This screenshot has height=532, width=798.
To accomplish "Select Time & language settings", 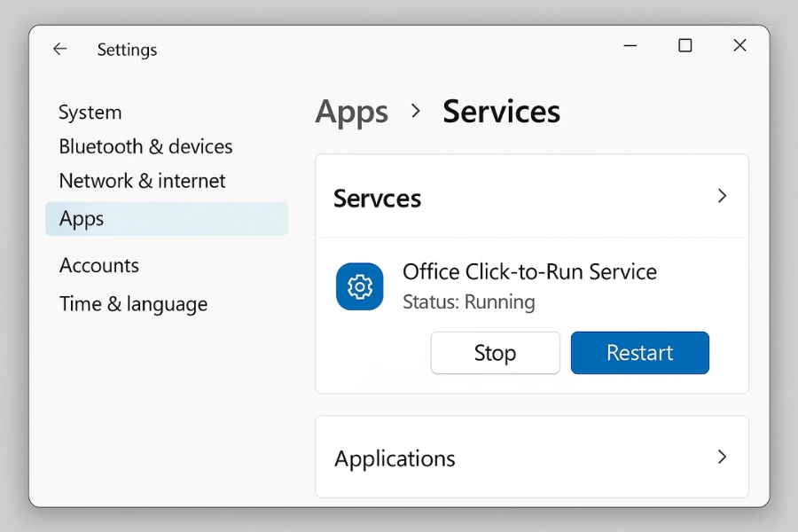I will point(133,303).
